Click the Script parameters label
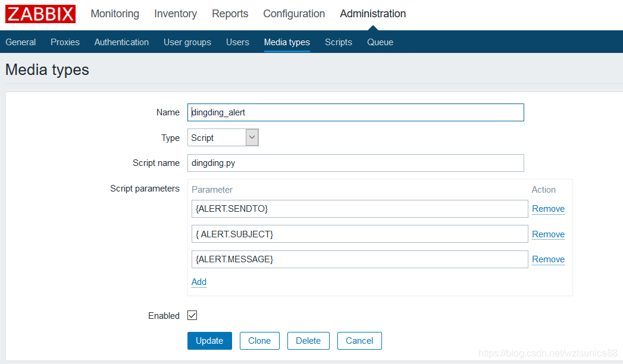The image size is (623, 364). click(x=145, y=189)
